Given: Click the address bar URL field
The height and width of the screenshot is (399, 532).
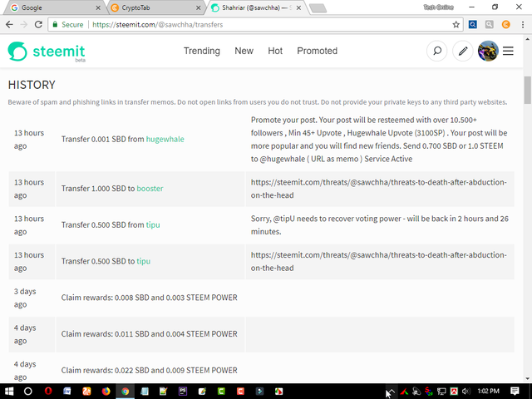Looking at the screenshot, I should 266,25.
